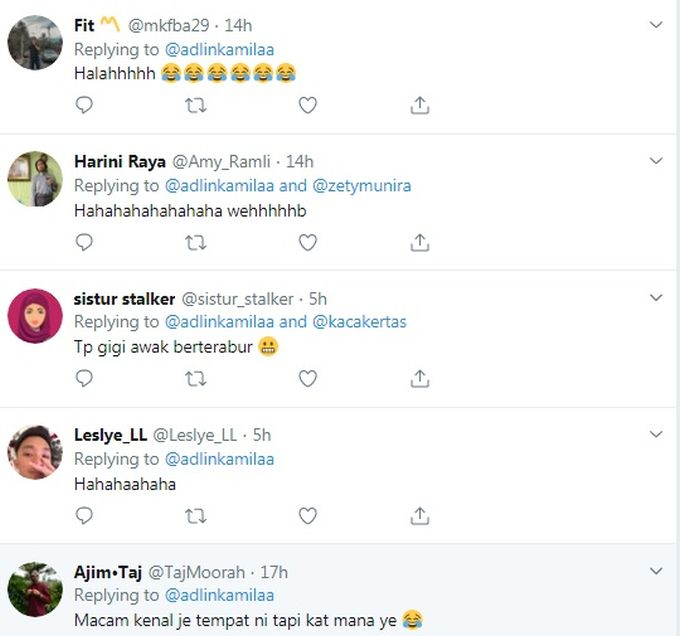Click @adlinkamilaa in Leslye_LL's reply
Screen dimensions: 680x636
click(x=219, y=459)
